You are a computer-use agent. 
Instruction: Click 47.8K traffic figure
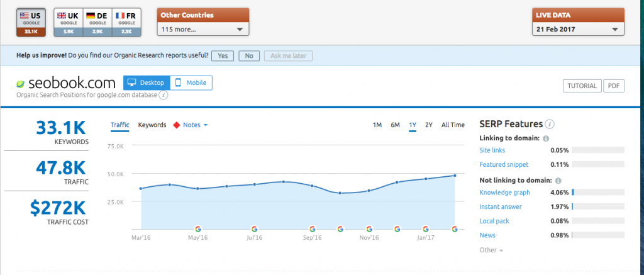(x=61, y=169)
